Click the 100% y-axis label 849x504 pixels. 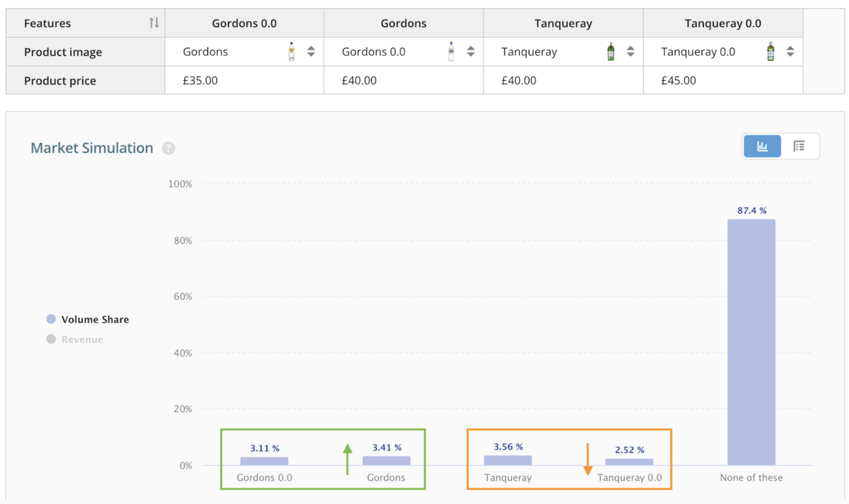(180, 184)
